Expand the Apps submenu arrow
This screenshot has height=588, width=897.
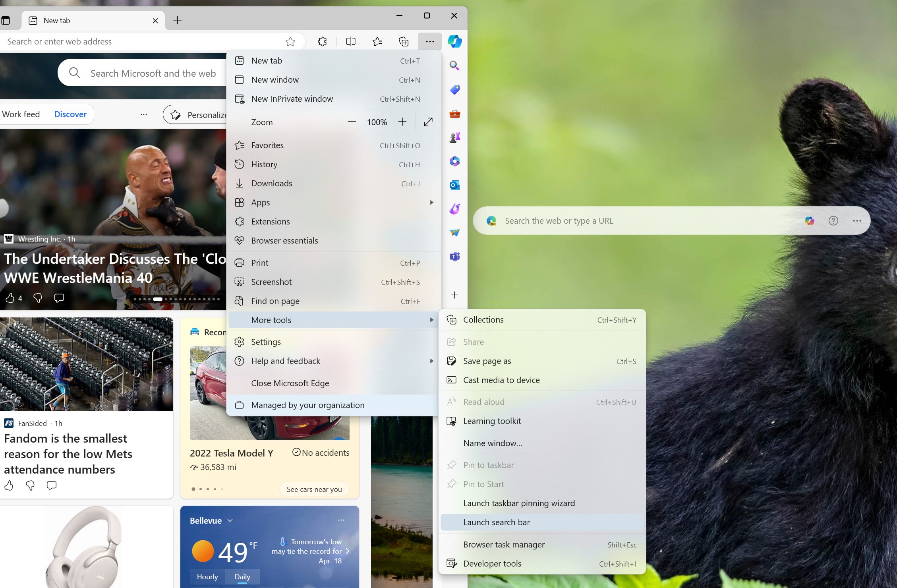pos(432,202)
